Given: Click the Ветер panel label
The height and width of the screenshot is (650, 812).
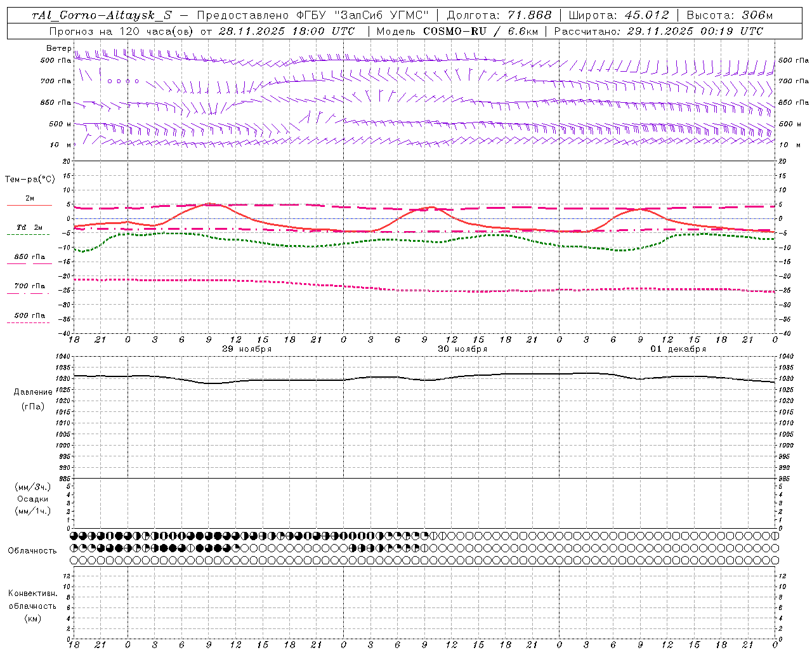Looking at the screenshot, I should tap(58, 48).
